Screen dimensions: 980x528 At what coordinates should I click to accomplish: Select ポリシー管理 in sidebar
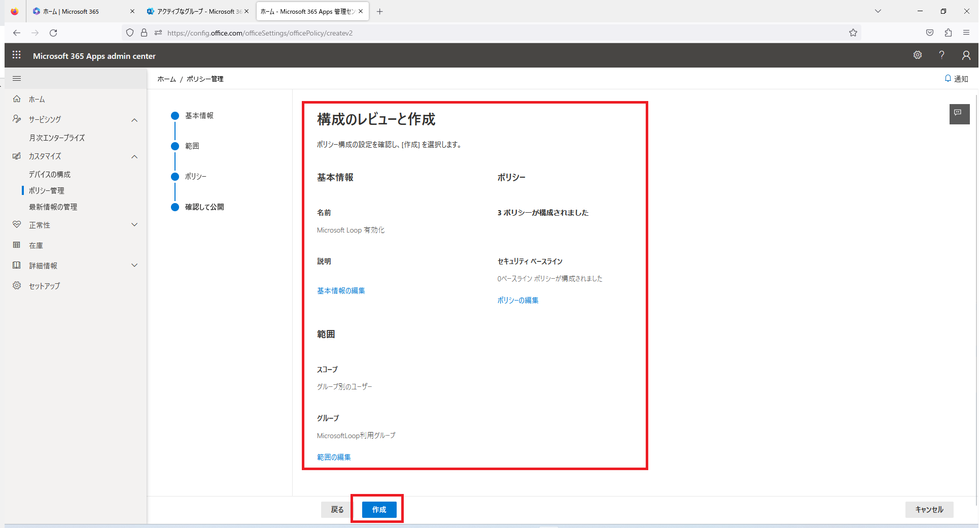click(x=47, y=190)
